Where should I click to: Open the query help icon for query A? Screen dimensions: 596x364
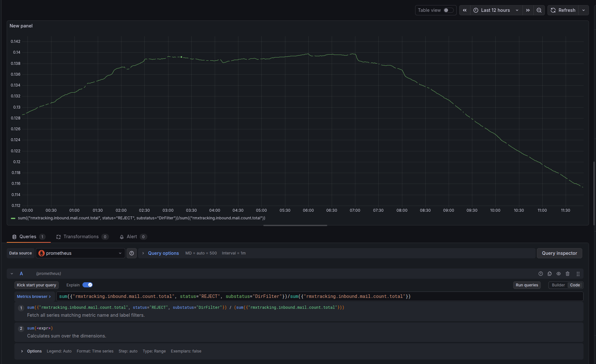[541, 274]
